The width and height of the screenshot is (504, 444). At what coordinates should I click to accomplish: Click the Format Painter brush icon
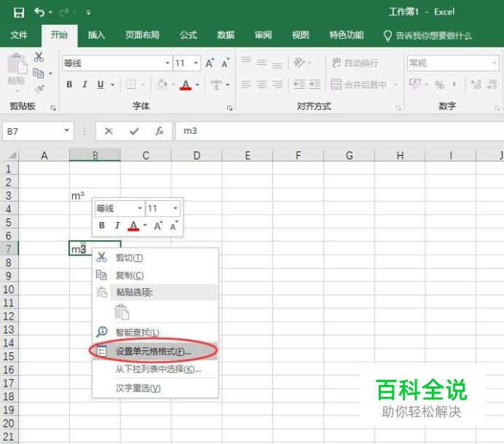39,89
